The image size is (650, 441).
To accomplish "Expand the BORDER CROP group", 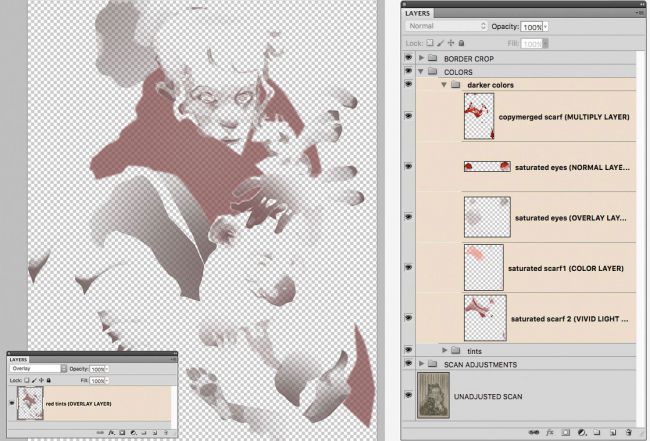I will point(422,59).
